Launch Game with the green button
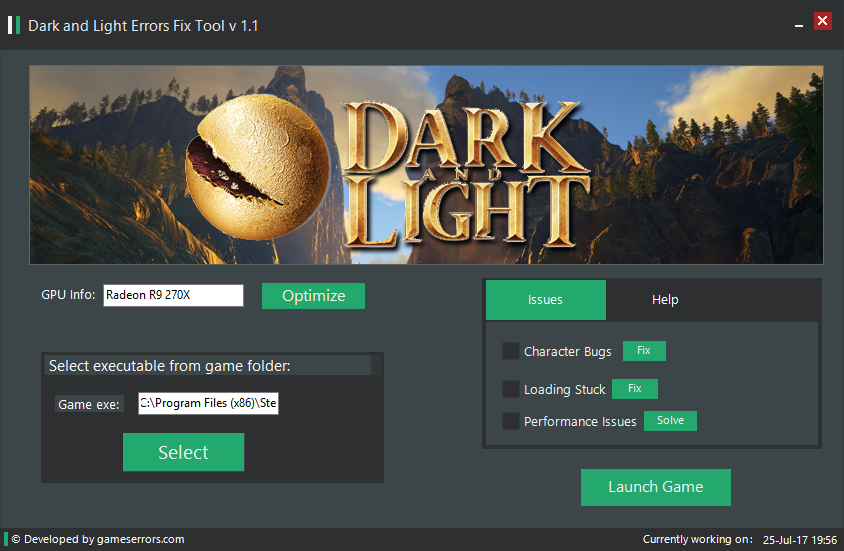The height and width of the screenshot is (551, 844). (656, 487)
